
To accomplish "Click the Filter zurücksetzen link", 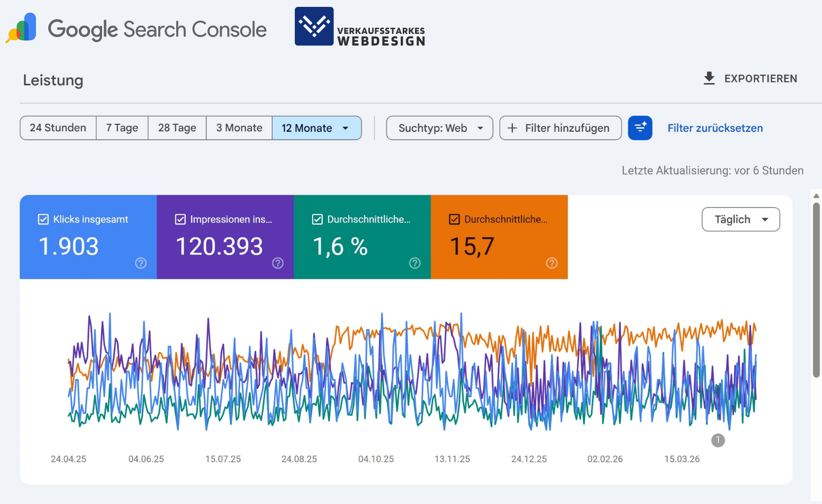I will 715,128.
